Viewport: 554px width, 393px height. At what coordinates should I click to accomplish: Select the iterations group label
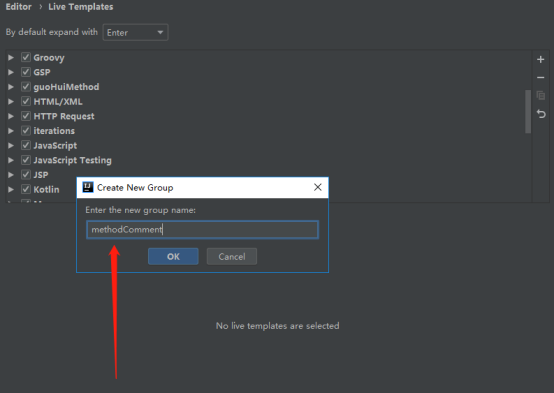(54, 131)
